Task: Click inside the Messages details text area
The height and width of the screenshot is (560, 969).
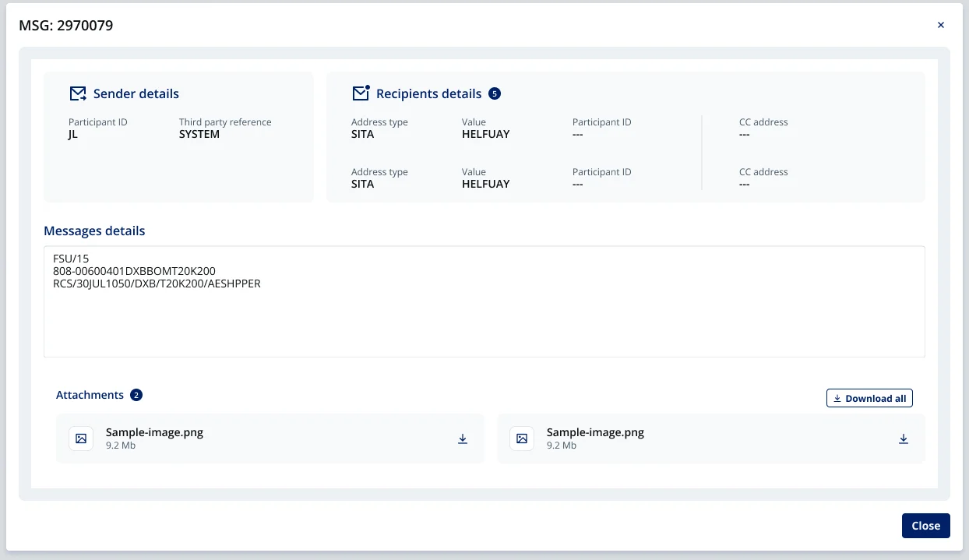Action: point(484,301)
